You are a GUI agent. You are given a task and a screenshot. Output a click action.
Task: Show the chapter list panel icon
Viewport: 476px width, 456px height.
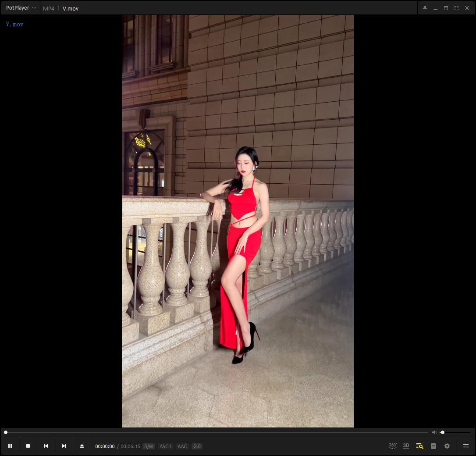(433, 446)
